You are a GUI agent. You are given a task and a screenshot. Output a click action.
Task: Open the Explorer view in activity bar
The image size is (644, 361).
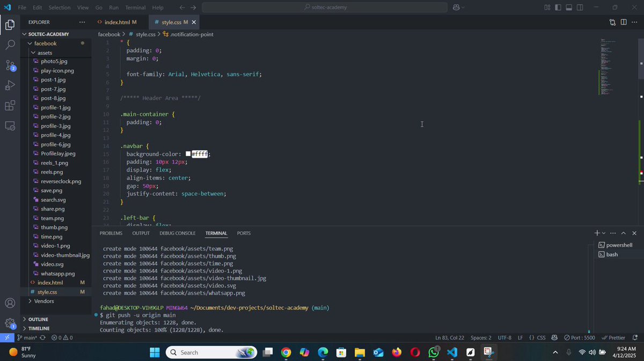click(10, 25)
